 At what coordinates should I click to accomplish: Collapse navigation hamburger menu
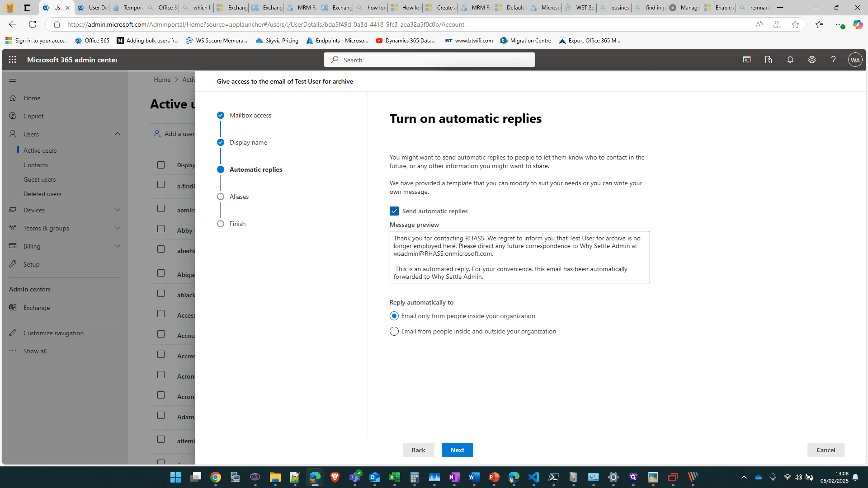coord(13,80)
